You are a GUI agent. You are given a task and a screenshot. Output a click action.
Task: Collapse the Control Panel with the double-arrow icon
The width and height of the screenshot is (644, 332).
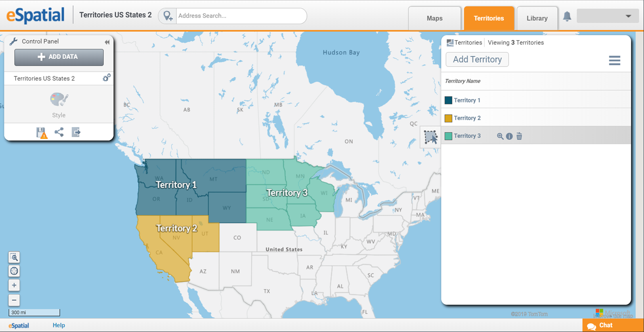107,42
